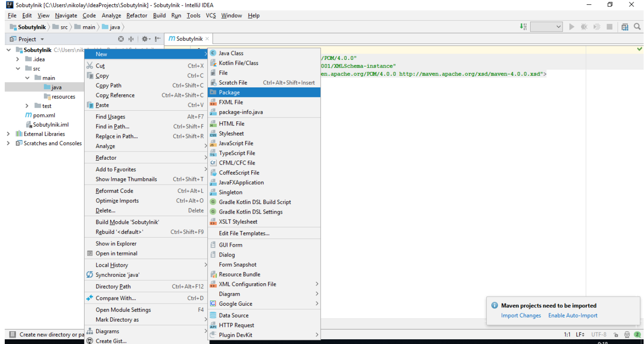The width and height of the screenshot is (644, 344).
Task: Click the Run with Coverage icon
Action: 597,27
